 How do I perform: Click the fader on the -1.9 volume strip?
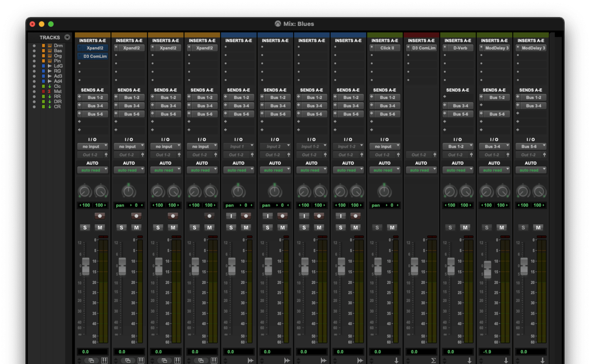(487, 269)
